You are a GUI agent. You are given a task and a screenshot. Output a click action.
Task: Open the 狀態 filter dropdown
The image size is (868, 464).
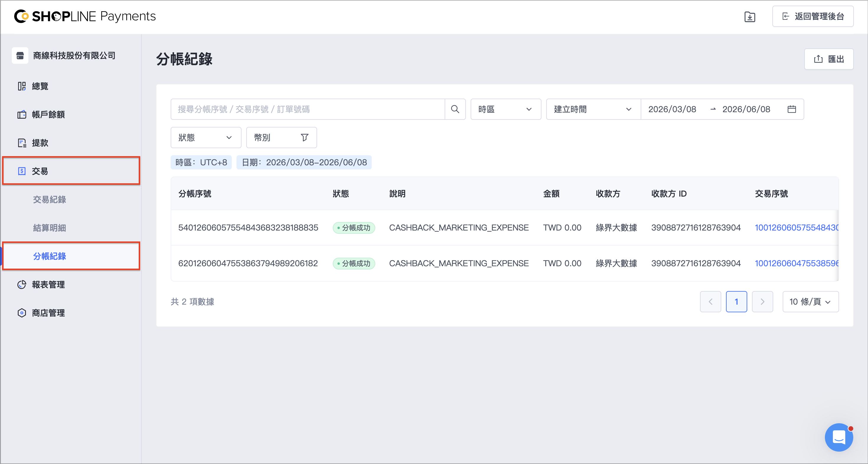click(206, 138)
